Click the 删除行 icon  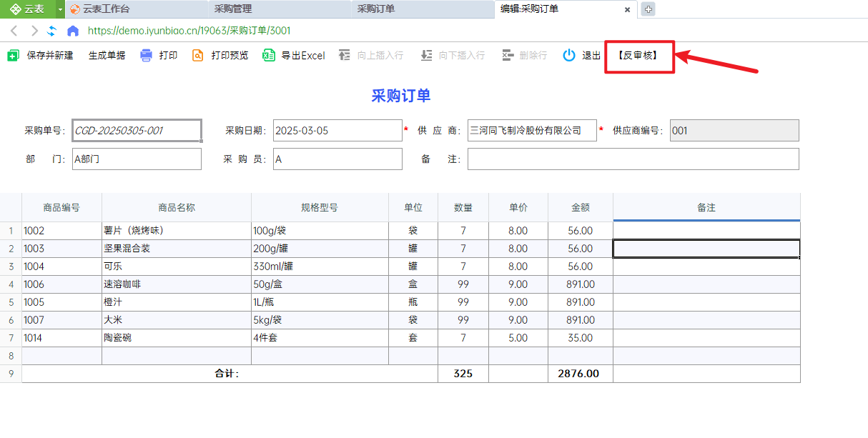tap(507, 55)
